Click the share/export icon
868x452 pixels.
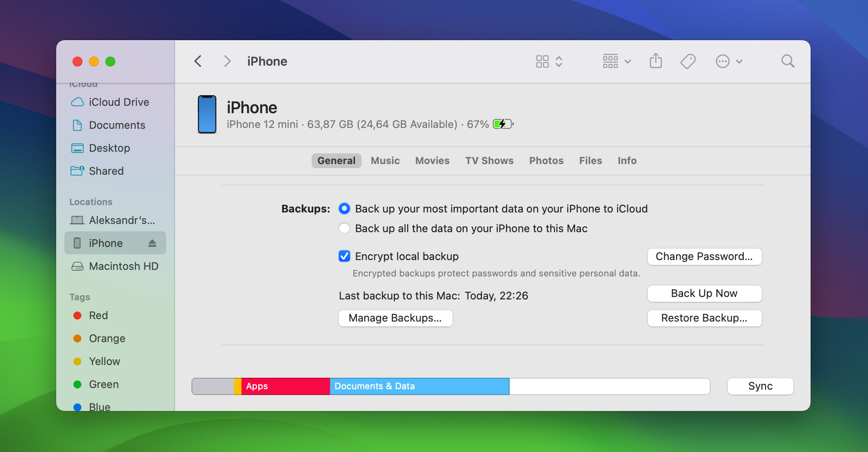(x=656, y=62)
